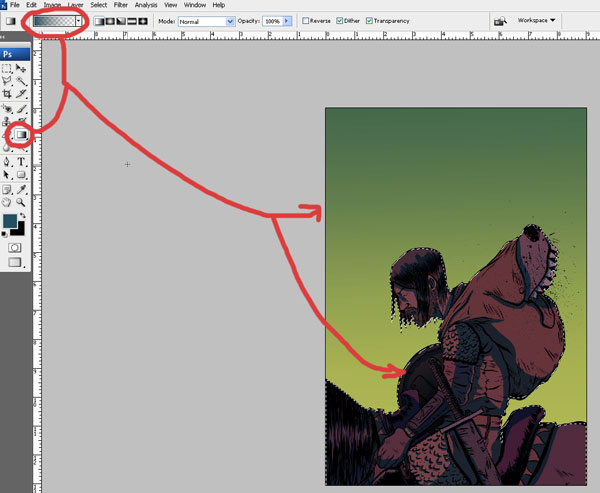This screenshot has height=493, width=600.
Task: Change the screen mode button
Action: tap(15, 262)
